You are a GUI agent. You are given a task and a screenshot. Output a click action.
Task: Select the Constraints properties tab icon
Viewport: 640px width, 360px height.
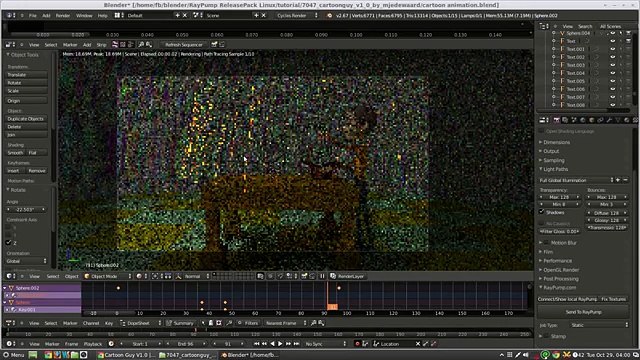(600, 120)
